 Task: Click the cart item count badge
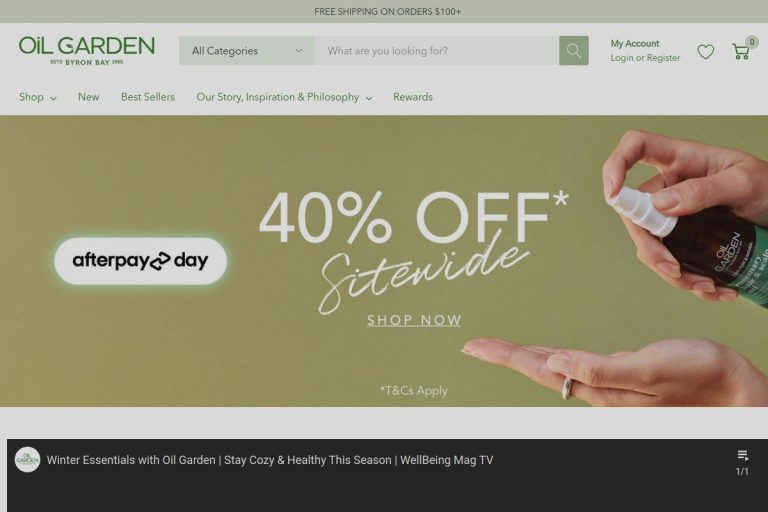[x=751, y=42]
